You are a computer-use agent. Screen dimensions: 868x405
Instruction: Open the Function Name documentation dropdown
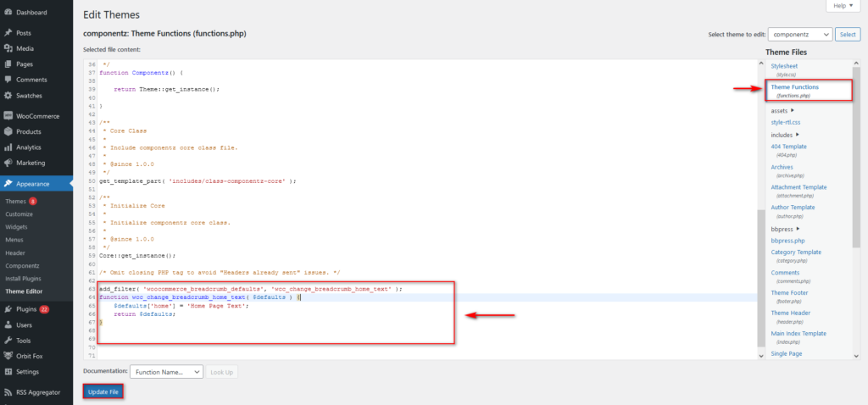(x=167, y=372)
